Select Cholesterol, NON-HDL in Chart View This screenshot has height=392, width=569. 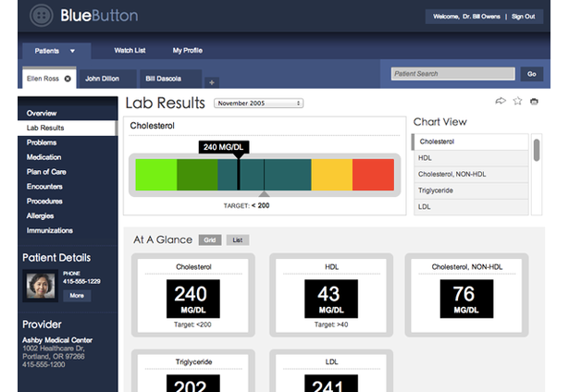point(471,175)
